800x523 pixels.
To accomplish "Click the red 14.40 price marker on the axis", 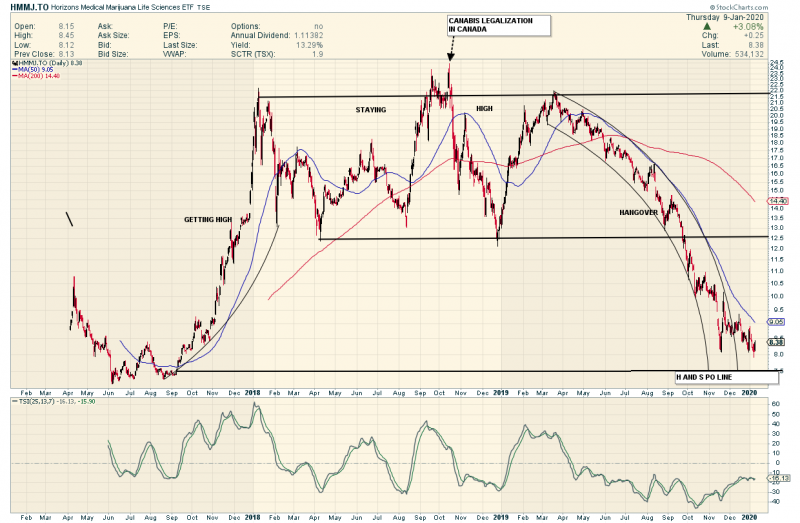I will [778, 201].
